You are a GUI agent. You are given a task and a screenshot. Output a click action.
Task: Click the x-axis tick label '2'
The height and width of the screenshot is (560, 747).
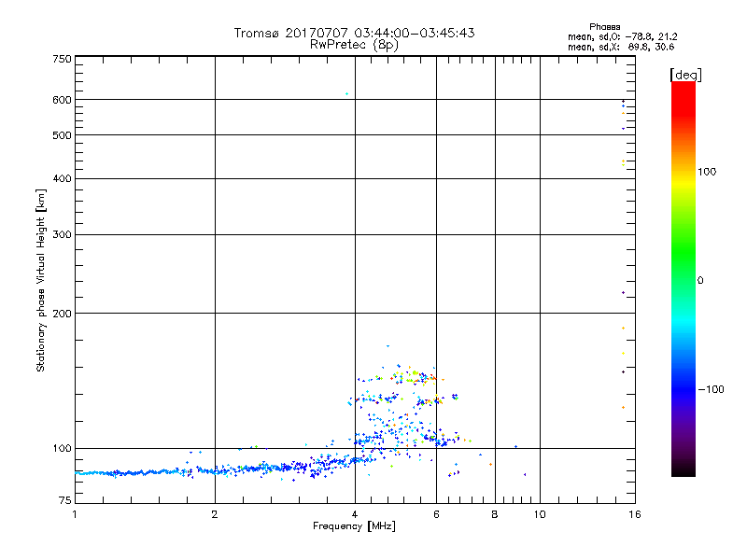click(215, 514)
